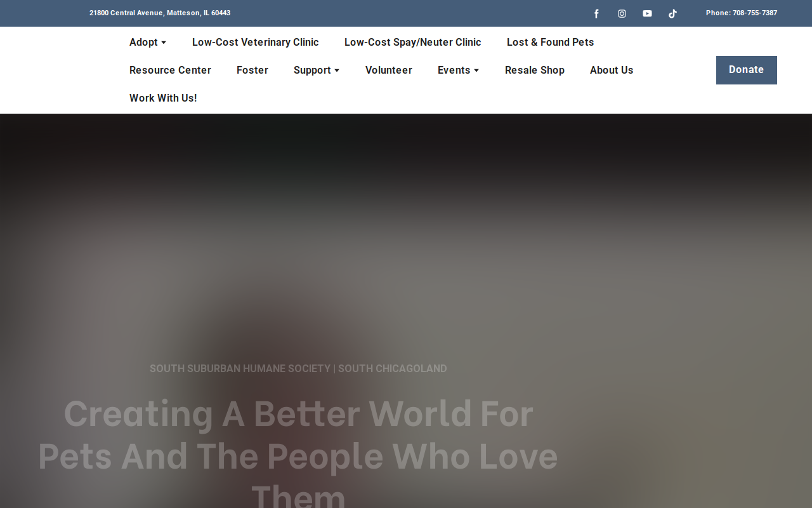Select the Foster menu item
812x508 pixels.
[x=252, y=70]
